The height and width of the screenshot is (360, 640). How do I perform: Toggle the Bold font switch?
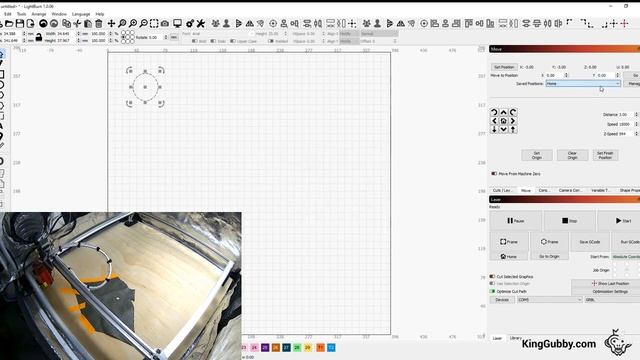tap(195, 41)
